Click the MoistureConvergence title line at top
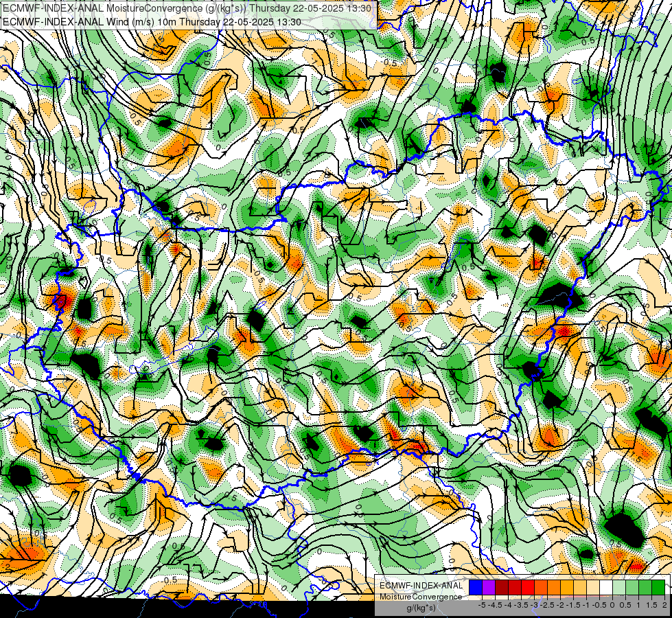 (x=187, y=8)
